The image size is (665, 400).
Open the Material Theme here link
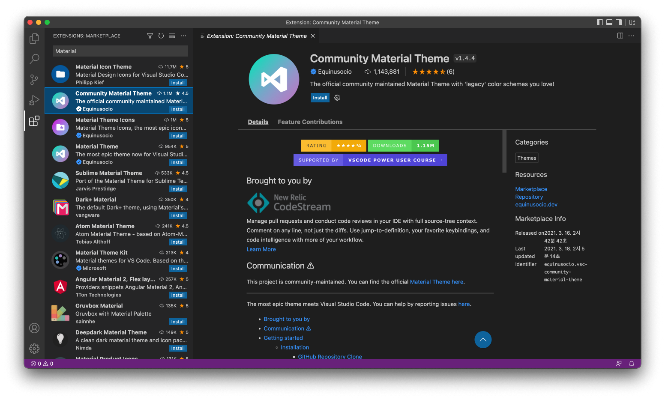click(x=436, y=282)
